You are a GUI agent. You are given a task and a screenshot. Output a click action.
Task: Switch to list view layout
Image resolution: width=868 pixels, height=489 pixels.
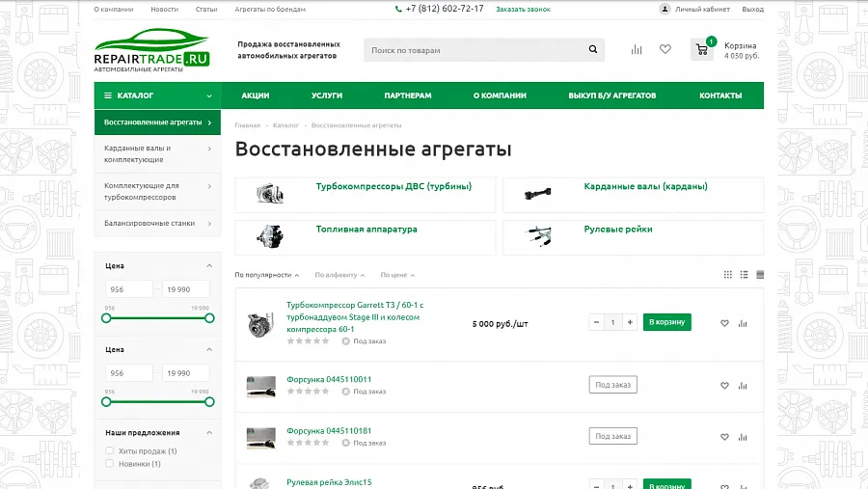[744, 275]
